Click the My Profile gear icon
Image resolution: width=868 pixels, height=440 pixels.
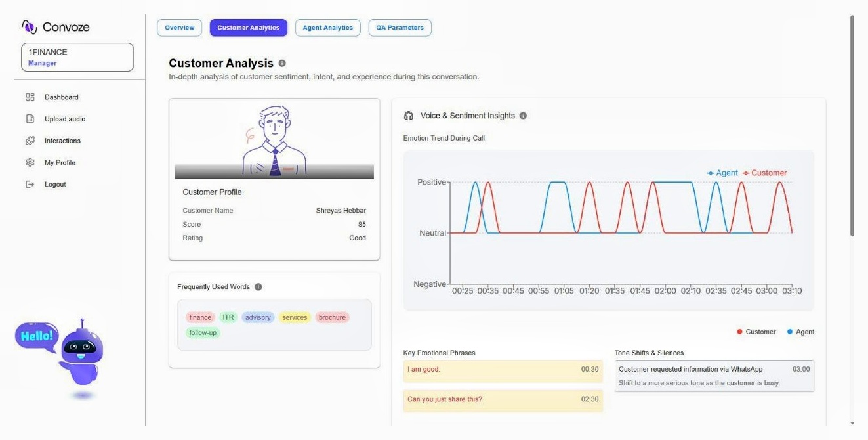point(30,162)
